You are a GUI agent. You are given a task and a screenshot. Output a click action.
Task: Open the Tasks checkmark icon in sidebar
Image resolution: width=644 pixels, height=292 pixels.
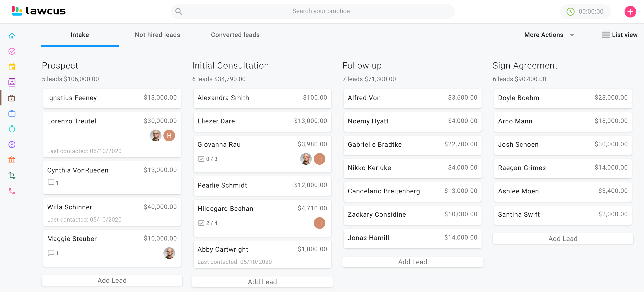point(12,51)
